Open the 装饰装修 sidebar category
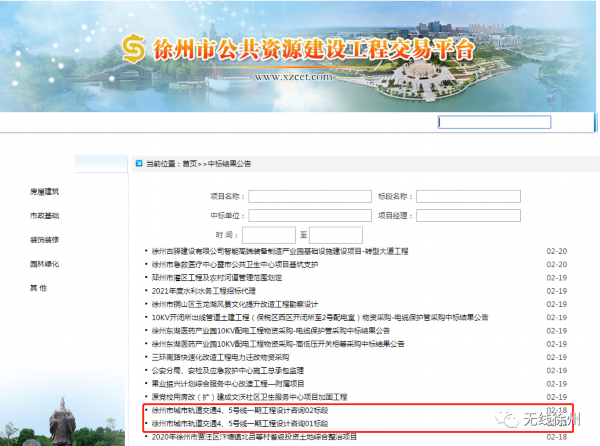 click(x=44, y=240)
